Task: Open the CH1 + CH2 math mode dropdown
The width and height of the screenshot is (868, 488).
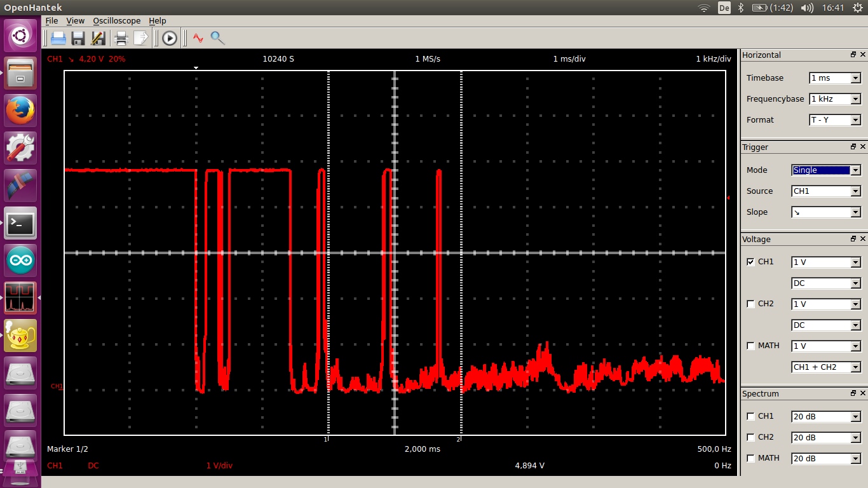Action: 826,367
